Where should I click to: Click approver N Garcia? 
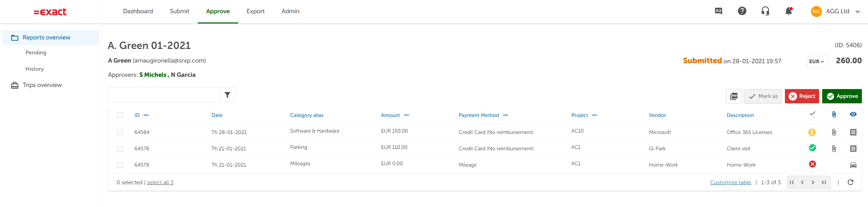pos(183,75)
